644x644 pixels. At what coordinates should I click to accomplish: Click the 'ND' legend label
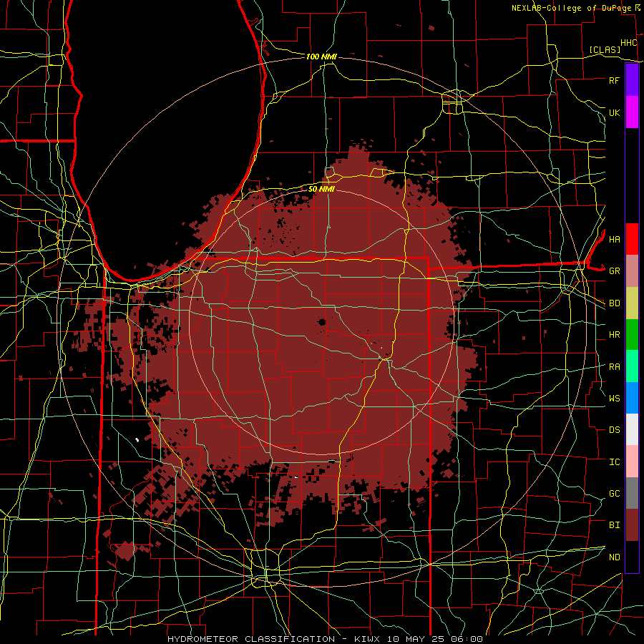pyautogui.click(x=614, y=557)
